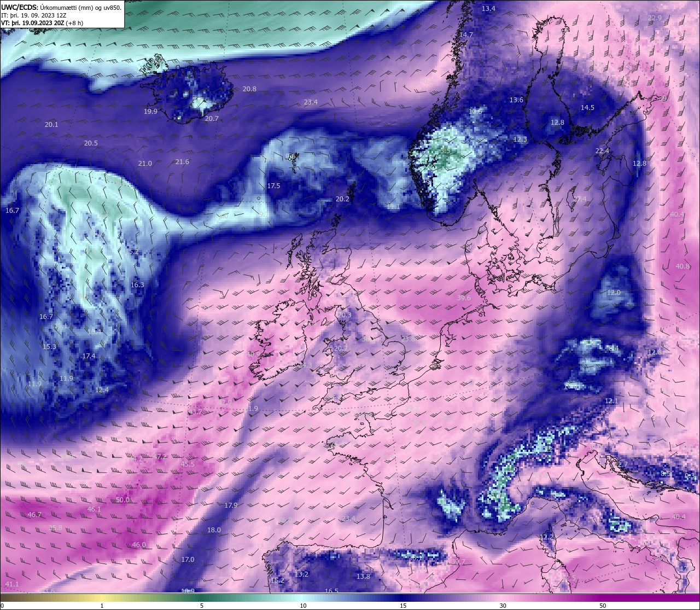Click the 17.0 value label
The width and height of the screenshot is (700, 610).
coord(188,560)
